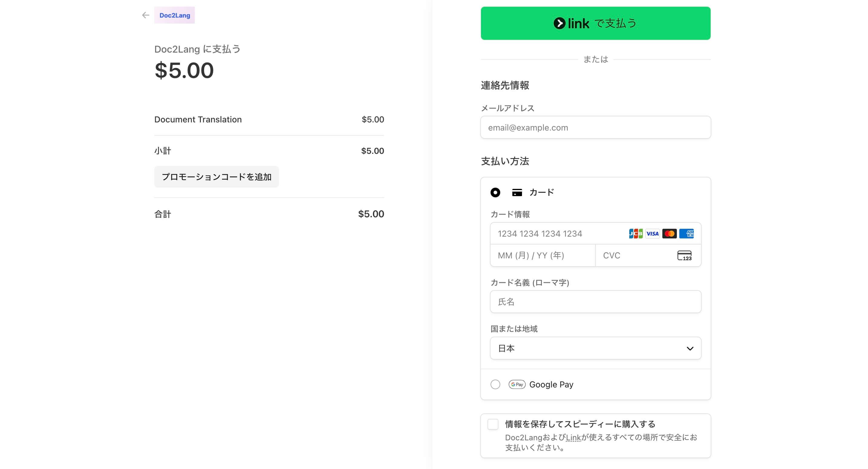Click the American Express brand icon
868x469 pixels.
687,233
